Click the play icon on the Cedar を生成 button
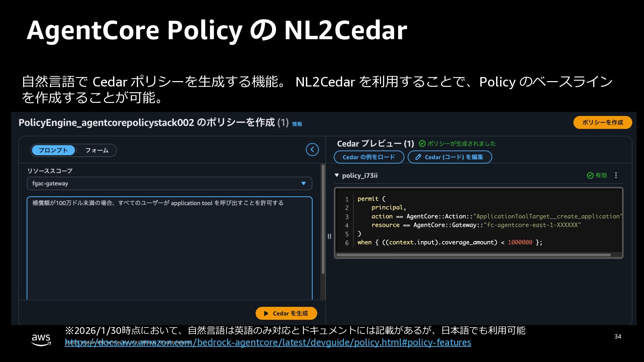This screenshot has height=362, width=644. [x=266, y=313]
